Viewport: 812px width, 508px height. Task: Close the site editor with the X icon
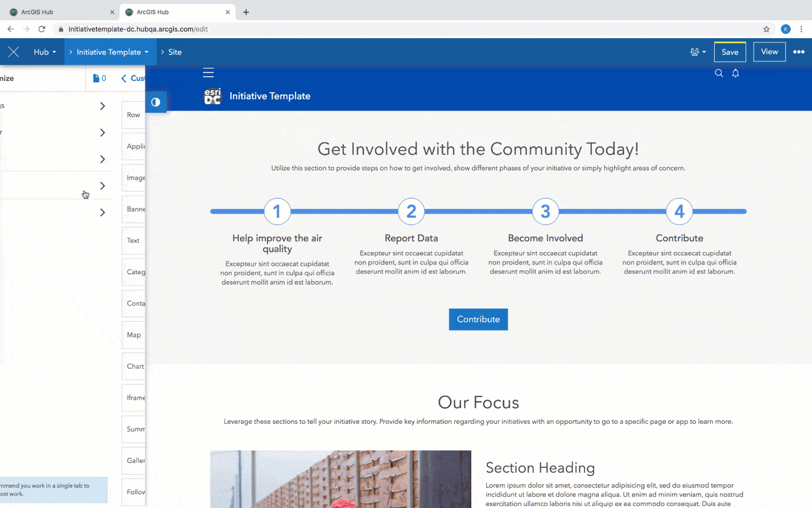click(13, 52)
